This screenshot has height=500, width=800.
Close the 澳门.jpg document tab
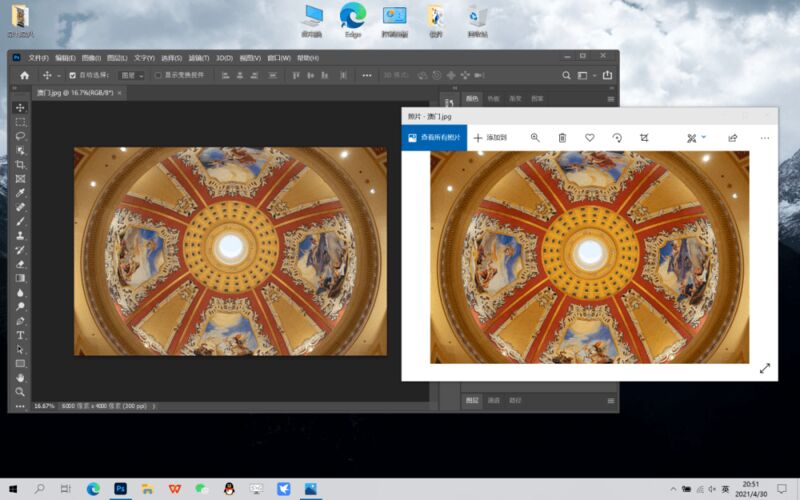120,93
